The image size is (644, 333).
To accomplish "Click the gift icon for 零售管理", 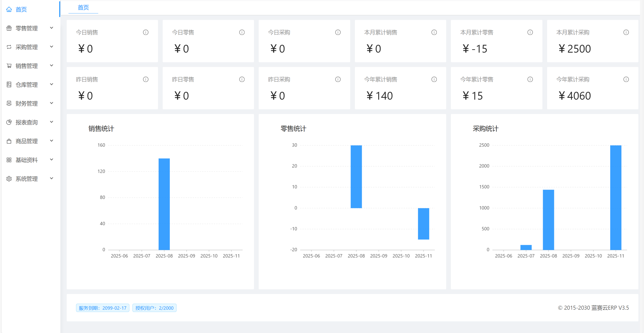I will 9,28.
